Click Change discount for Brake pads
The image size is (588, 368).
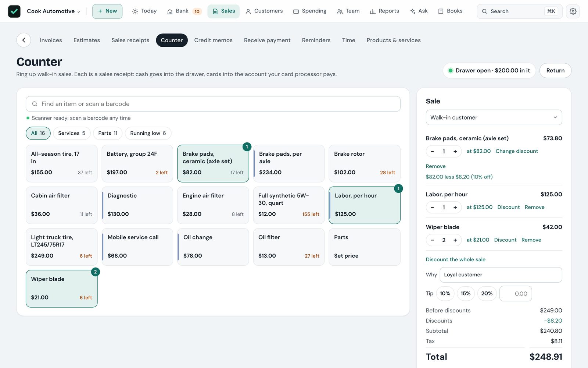[516, 151]
